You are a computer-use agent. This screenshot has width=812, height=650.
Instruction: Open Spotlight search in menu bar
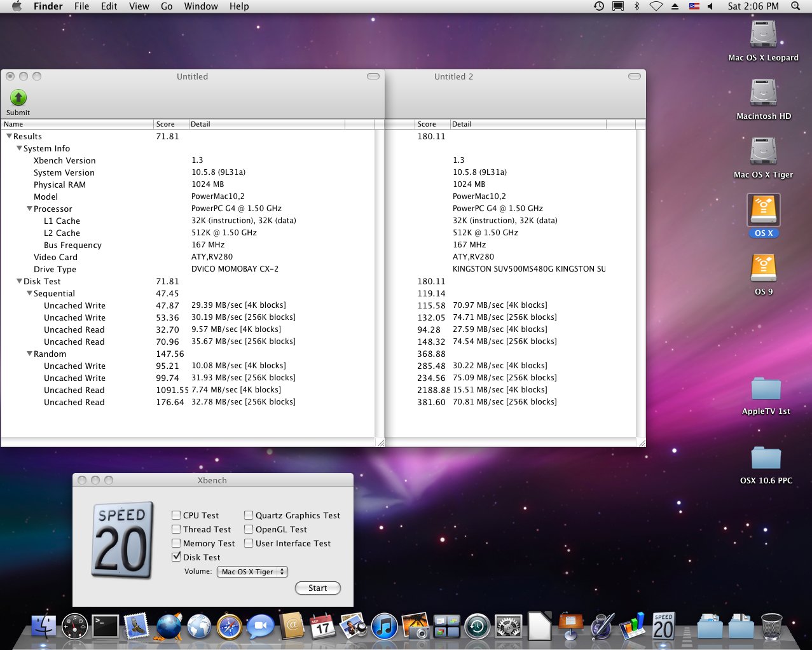tap(795, 6)
